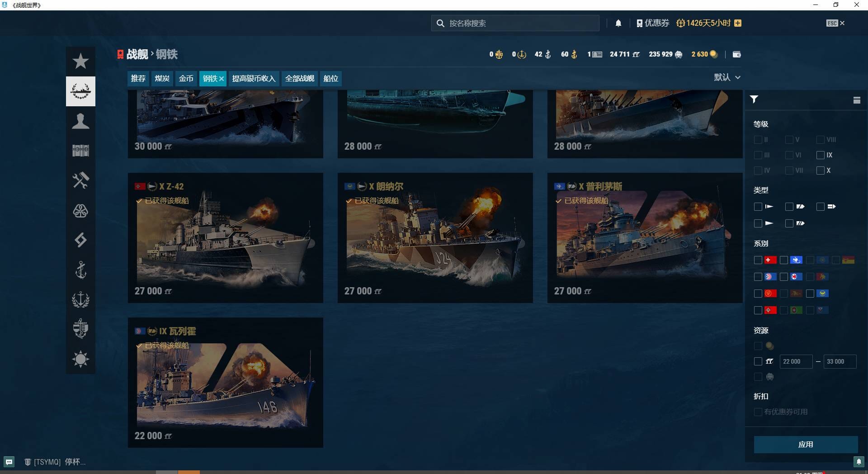Open the X Z-42 ship card
868x474 pixels.
coord(225,237)
